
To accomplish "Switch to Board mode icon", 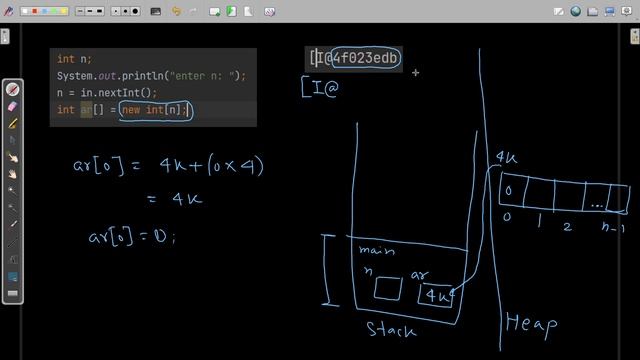I will pyautogui.click(x=558, y=11).
